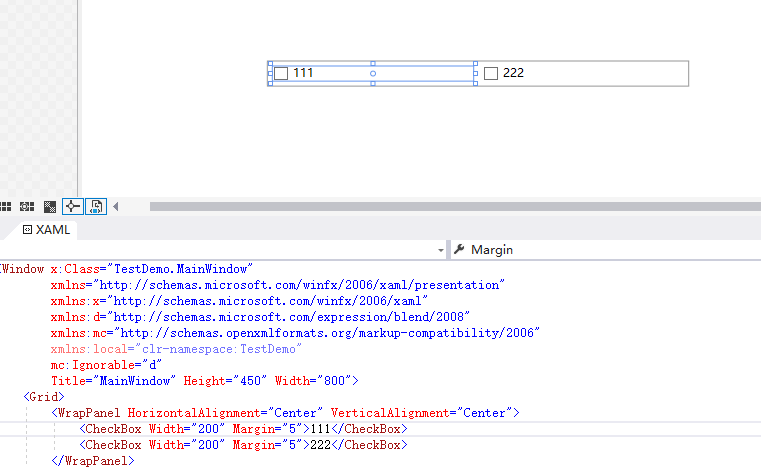This screenshot has width=761, height=467.
Task: Toggle project code display icon
Action: click(x=96, y=206)
